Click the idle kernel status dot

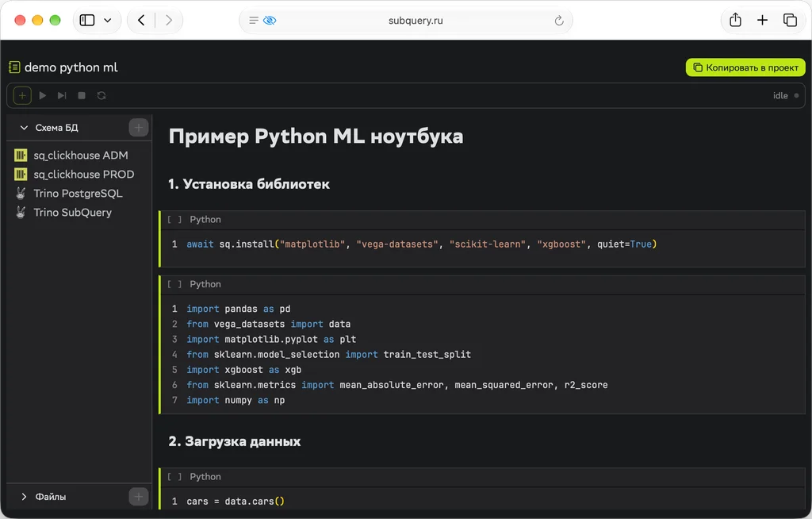click(796, 95)
